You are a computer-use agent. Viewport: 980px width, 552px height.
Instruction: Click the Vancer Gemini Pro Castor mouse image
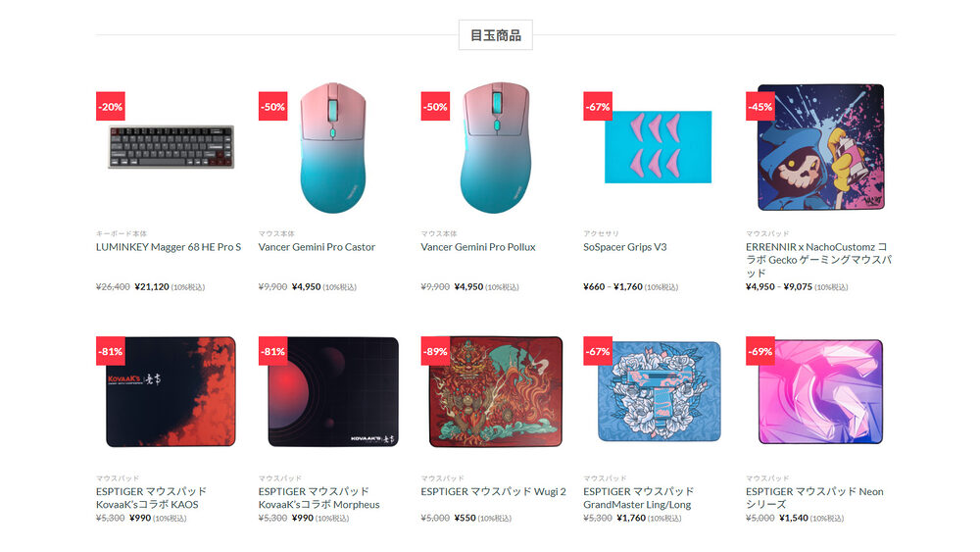click(333, 147)
